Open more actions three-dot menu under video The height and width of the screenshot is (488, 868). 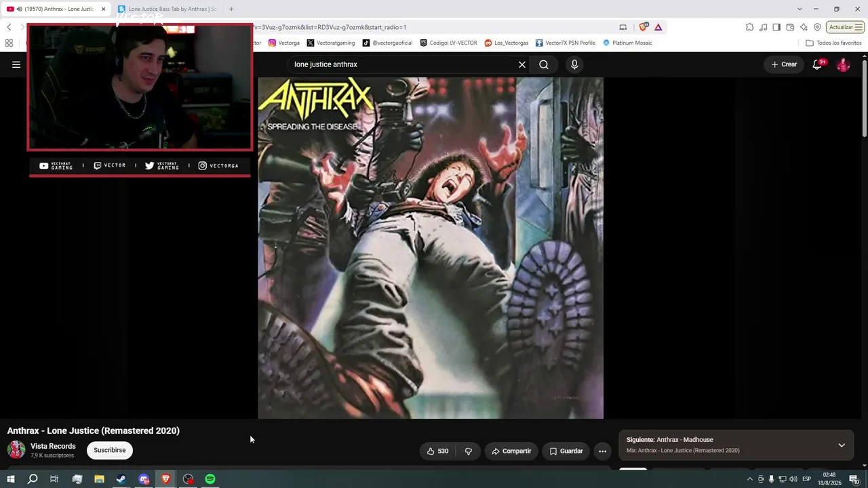point(602,451)
